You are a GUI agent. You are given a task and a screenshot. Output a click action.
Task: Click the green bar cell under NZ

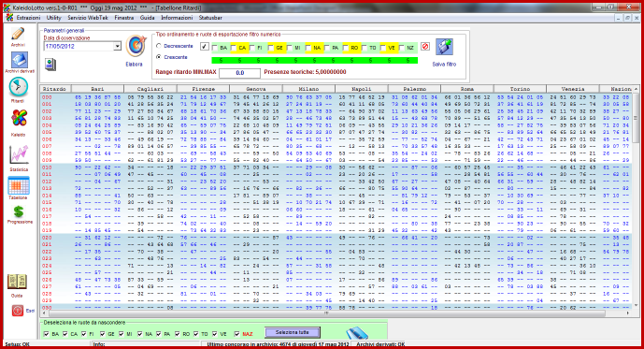(x=408, y=61)
